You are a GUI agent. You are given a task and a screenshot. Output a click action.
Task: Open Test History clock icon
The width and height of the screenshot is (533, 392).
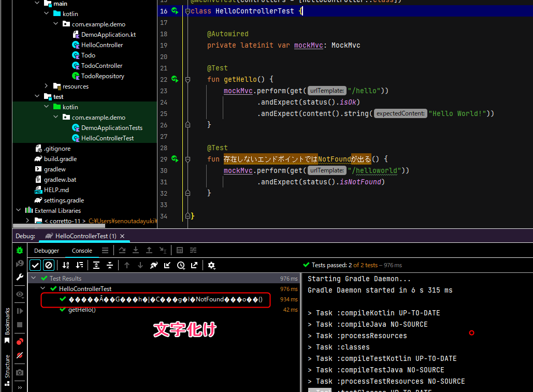pos(181,265)
